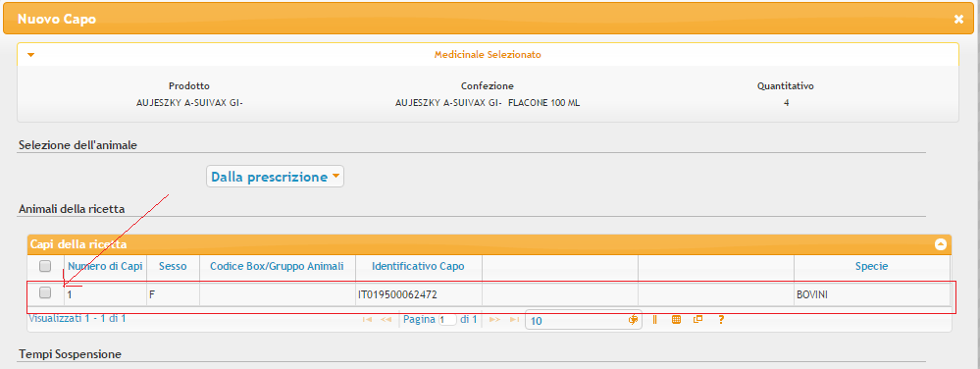Collapse the Medicinale Selezionato panel

click(31, 55)
